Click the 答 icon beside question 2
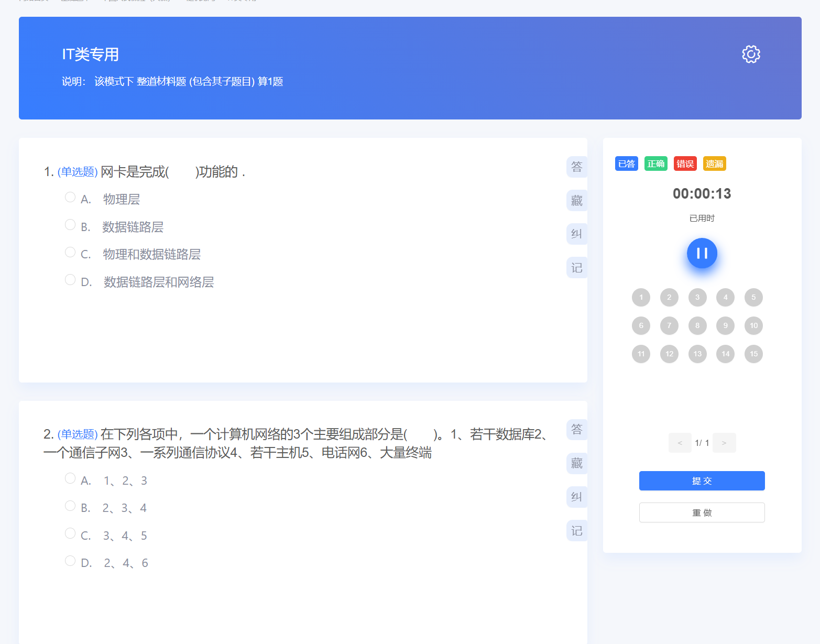The image size is (820, 644). [x=576, y=429]
